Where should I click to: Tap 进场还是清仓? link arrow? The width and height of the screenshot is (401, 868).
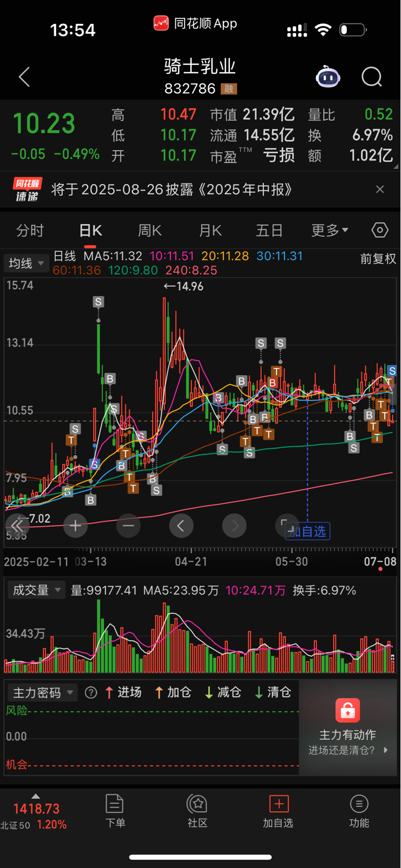point(385,750)
